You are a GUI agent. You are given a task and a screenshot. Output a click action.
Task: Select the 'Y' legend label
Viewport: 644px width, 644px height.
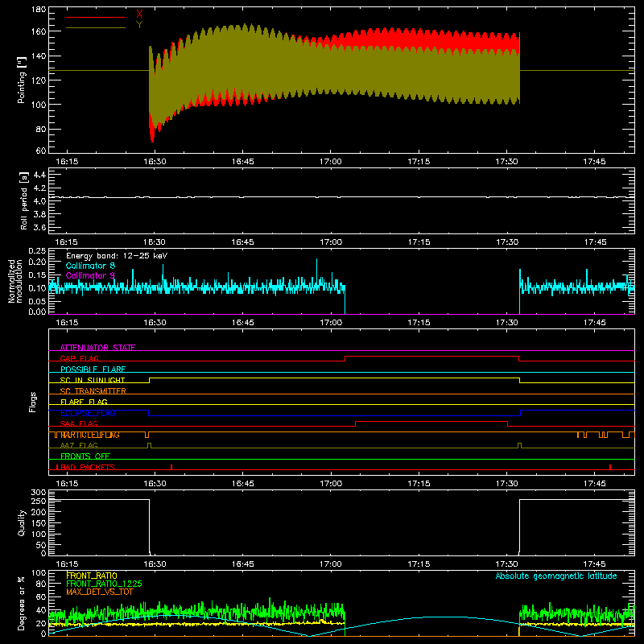click(x=139, y=25)
